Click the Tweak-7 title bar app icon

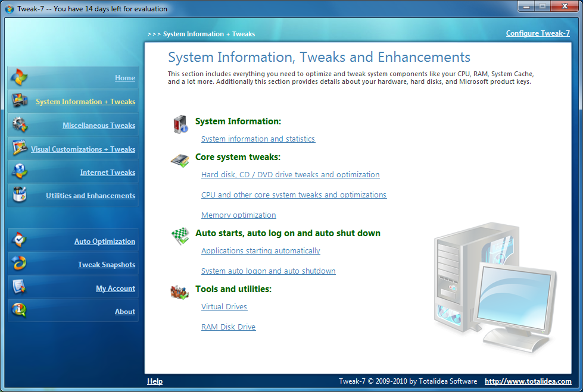pyautogui.click(x=10, y=9)
